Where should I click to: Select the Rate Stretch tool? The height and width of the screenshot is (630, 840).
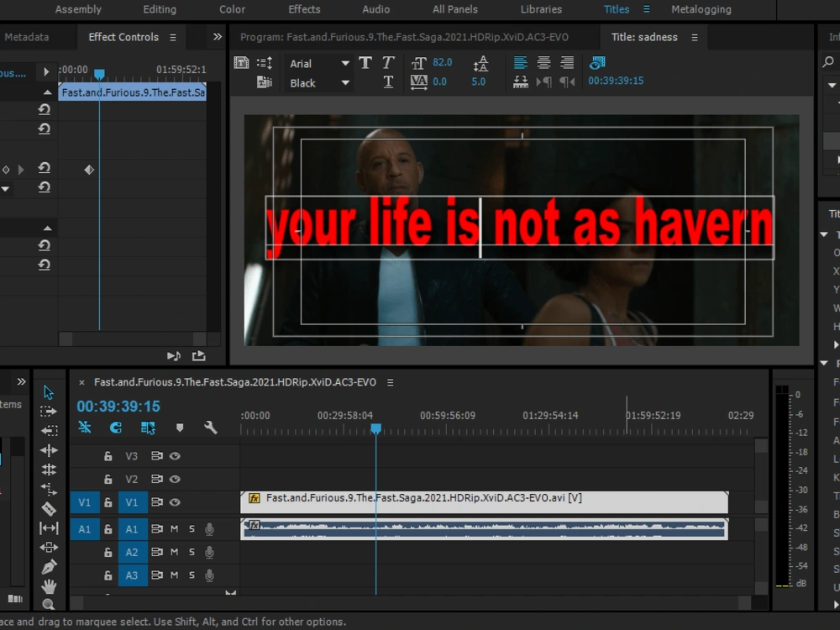pos(49,489)
